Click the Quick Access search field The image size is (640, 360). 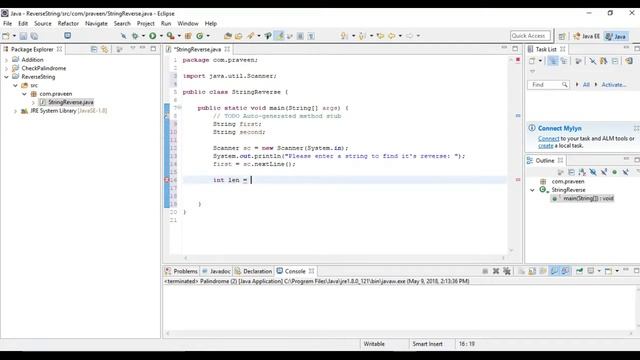pos(530,36)
